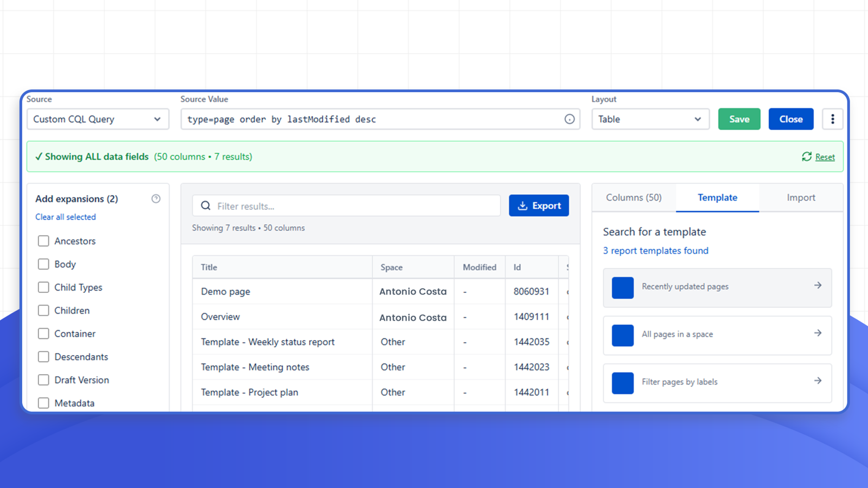
Task: Click the green Save button
Action: 739,119
